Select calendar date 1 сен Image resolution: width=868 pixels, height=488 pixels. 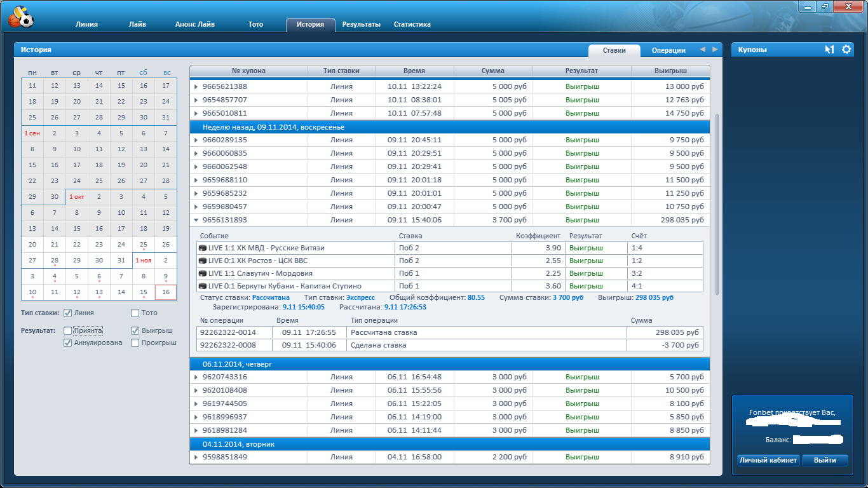32,133
